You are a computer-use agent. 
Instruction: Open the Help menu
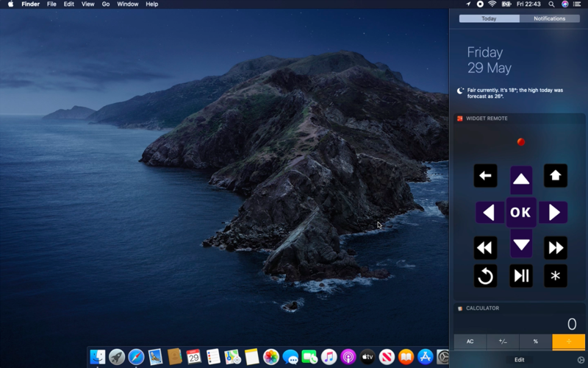152,4
